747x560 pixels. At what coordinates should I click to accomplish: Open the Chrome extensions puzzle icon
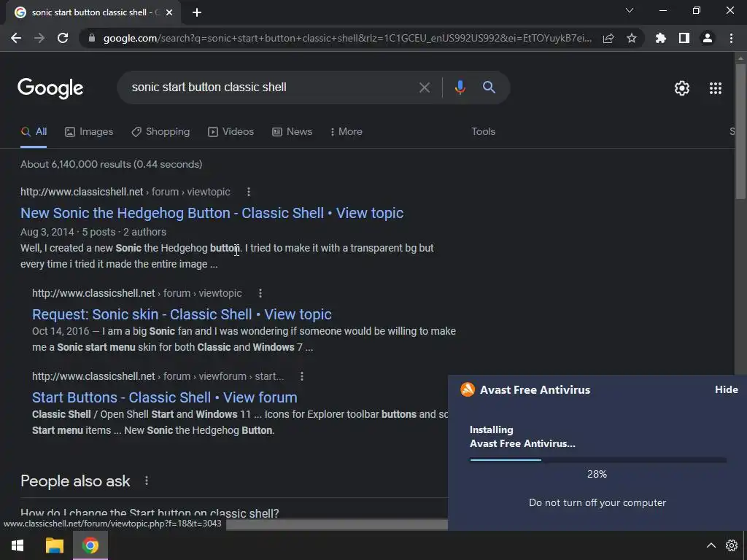click(661, 38)
